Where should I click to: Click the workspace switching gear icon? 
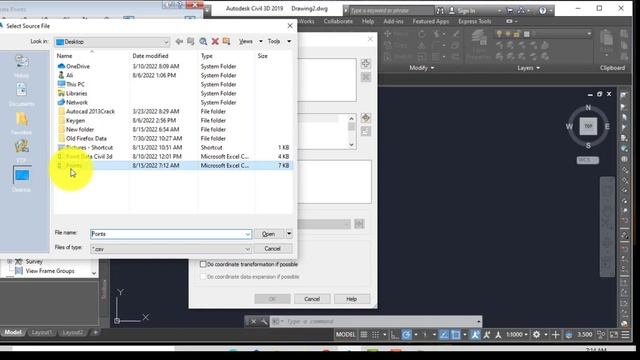click(536, 335)
